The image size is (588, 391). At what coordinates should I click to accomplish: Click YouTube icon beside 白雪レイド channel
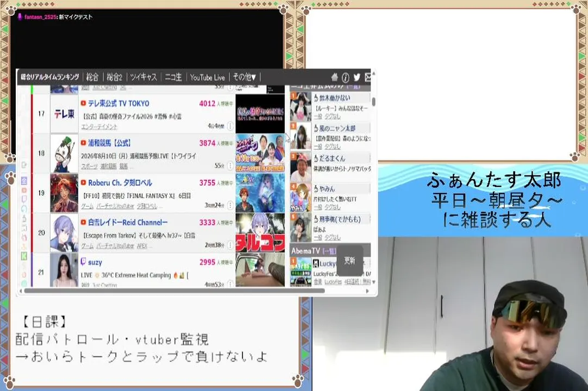(83, 222)
